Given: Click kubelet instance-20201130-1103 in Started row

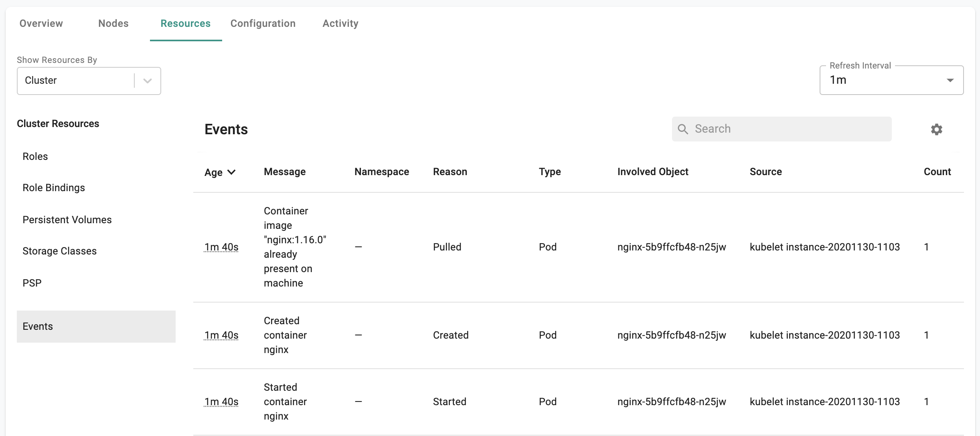Looking at the screenshot, I should 825,402.
